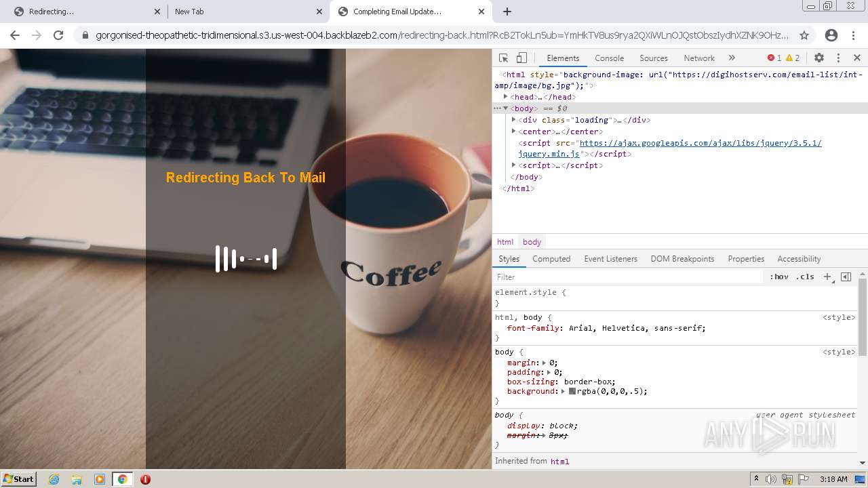Open the rgba background color swatch
The width and height of the screenshot is (868, 488).
[572, 391]
